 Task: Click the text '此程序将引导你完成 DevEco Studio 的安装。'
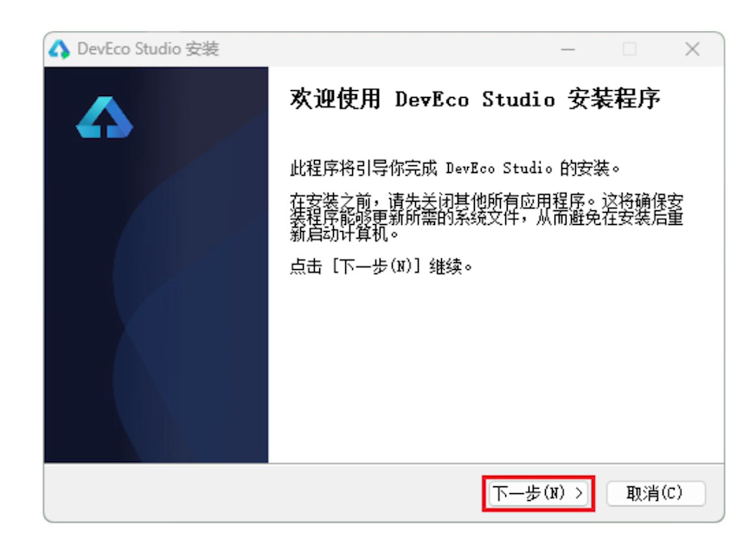(454, 168)
